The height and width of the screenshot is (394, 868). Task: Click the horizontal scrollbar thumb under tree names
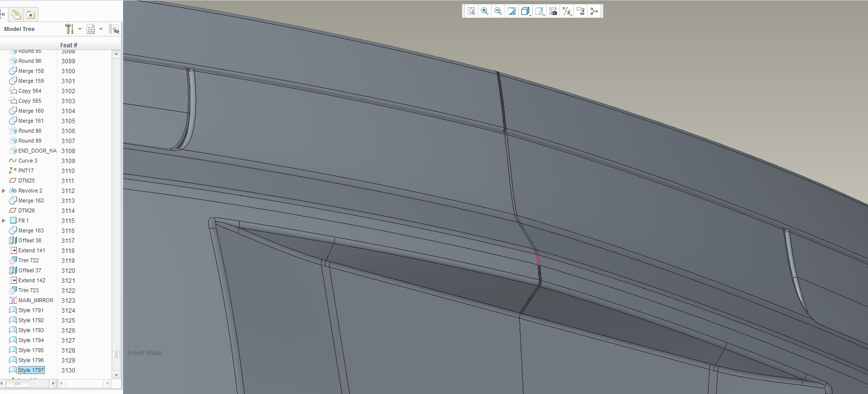(17, 384)
